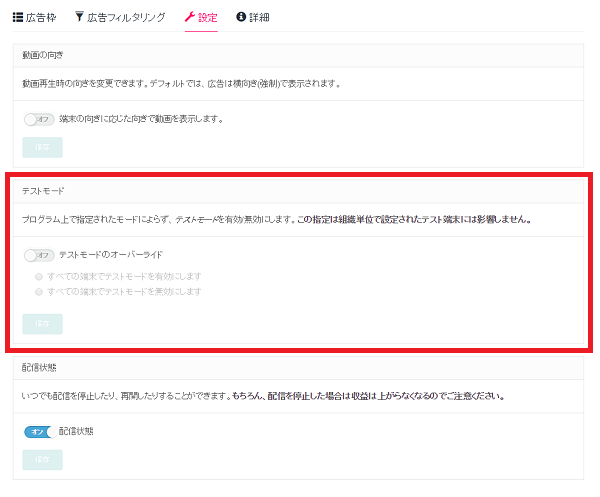The image size is (600, 497).
Task: Click label 端末の向きに応じた向きで動画を表示します
Action: point(141,119)
